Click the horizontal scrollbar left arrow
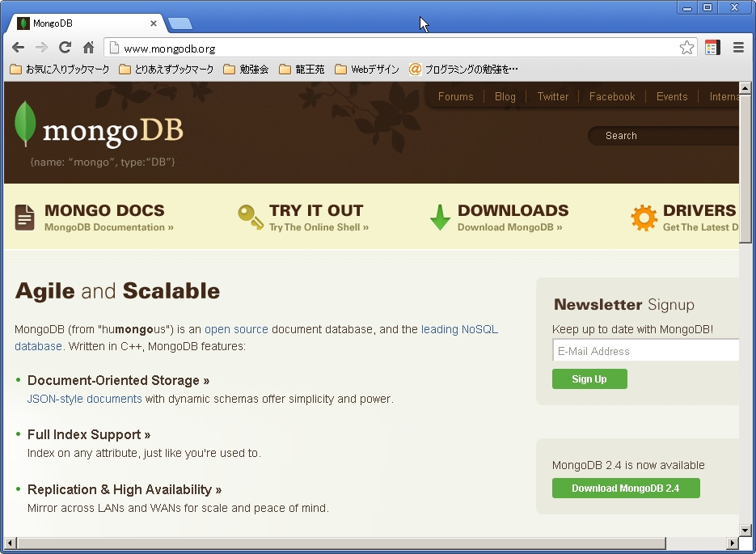The height and width of the screenshot is (554, 756). (11, 543)
